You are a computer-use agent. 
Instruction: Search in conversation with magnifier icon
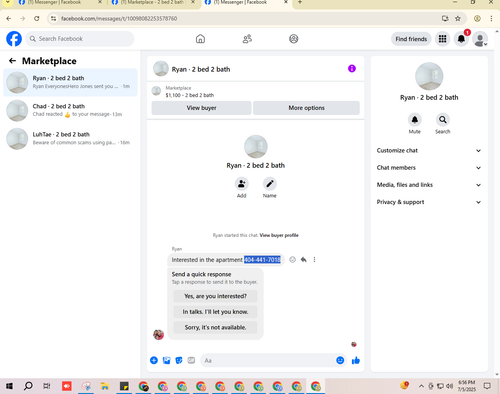[443, 120]
